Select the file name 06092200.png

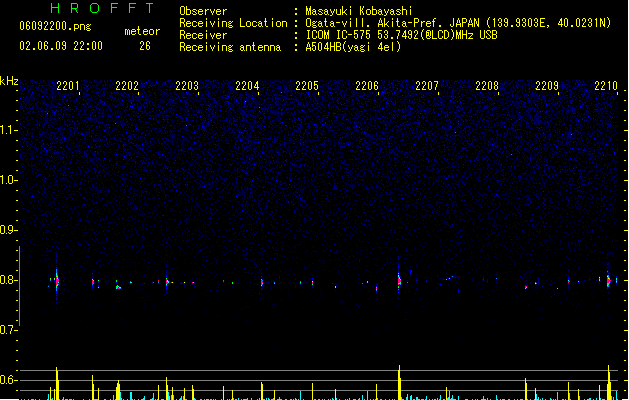pos(55,26)
